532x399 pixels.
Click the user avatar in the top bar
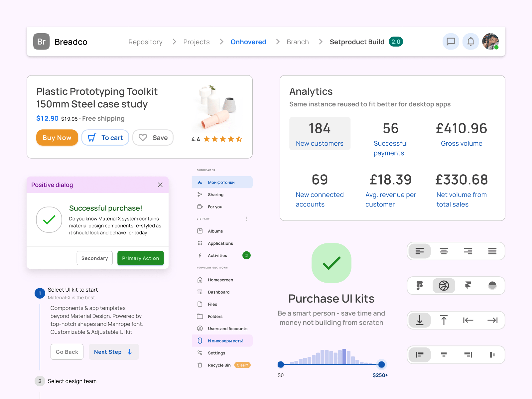(490, 41)
